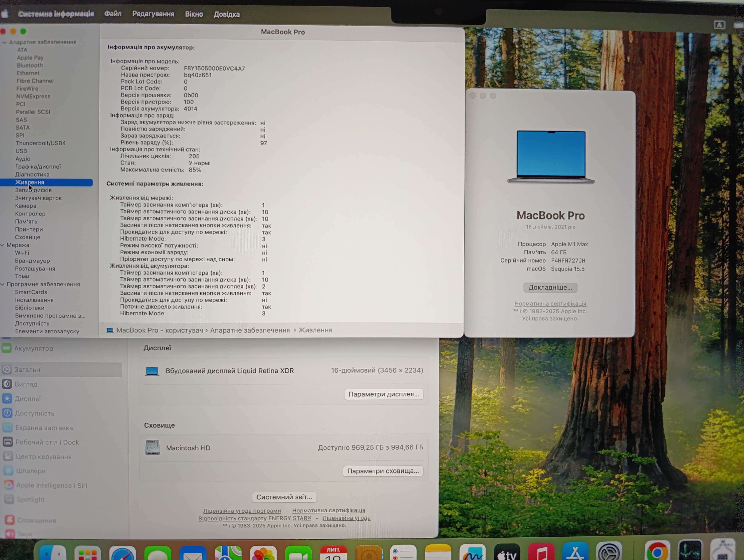
Task: Select Інсталювання under Програмне забезпечення
Action: (34, 300)
